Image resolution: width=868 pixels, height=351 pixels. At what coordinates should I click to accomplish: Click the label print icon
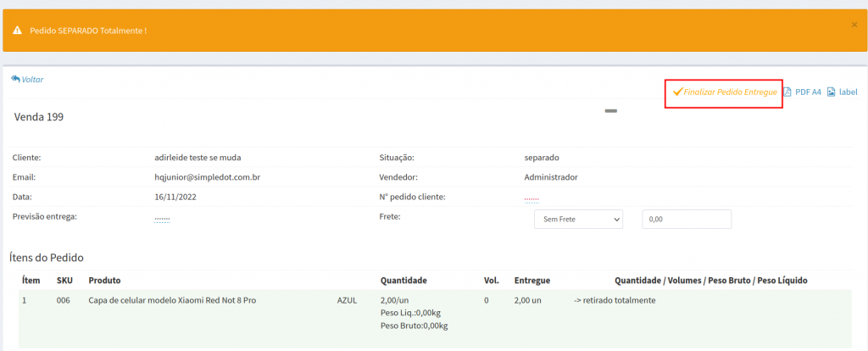[831, 92]
